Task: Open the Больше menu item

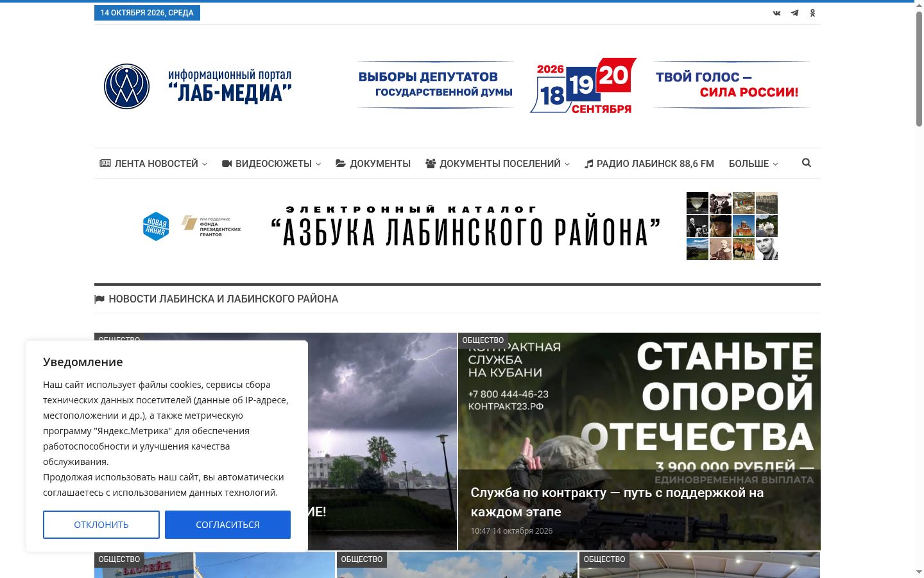Action: (753, 164)
